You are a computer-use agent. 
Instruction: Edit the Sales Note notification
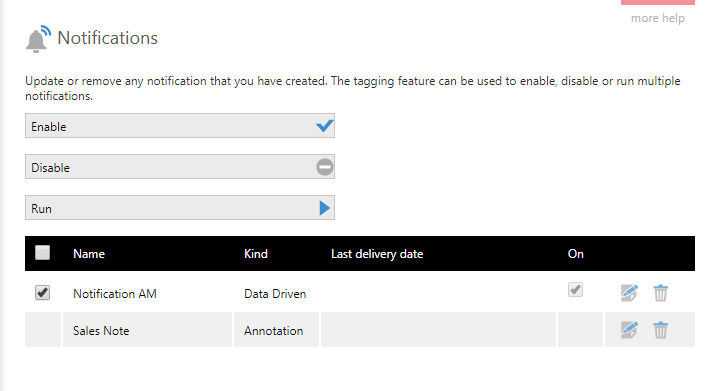point(629,330)
